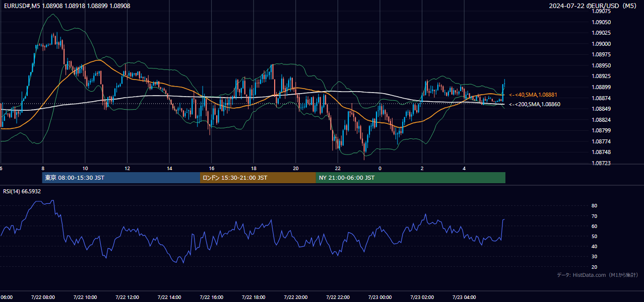Click the 1.09000 price axis label
This screenshot has width=644, height=302.
click(x=601, y=44)
